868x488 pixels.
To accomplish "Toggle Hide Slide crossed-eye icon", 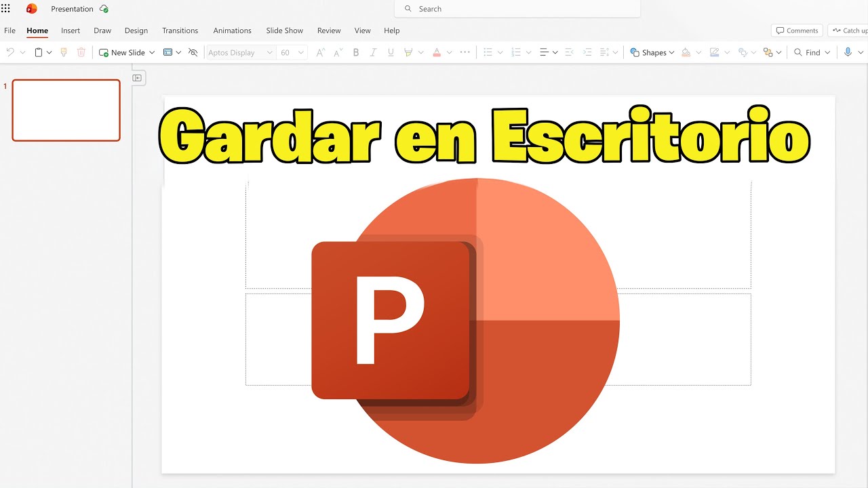I will [193, 52].
